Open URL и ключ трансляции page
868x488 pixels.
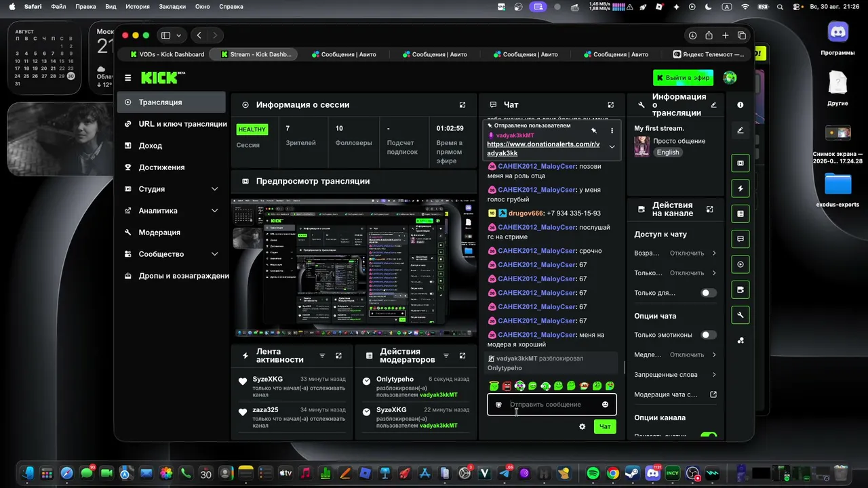click(176, 124)
